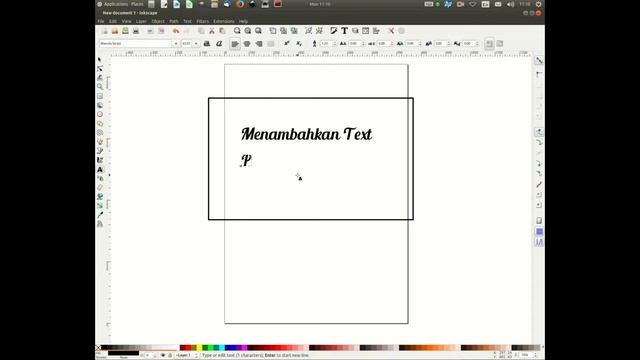
Task: Open the font family dropdown arrow
Action: 176,44
